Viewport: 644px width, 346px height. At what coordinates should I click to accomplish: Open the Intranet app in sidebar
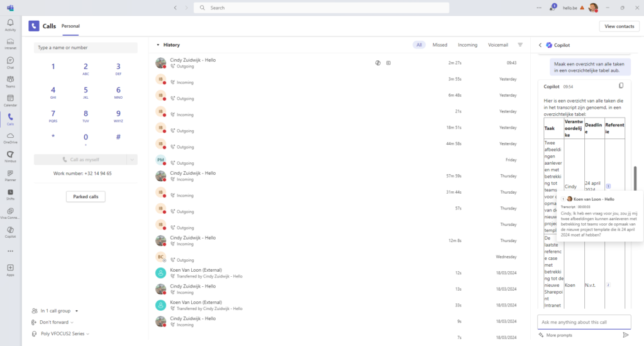coord(10,43)
